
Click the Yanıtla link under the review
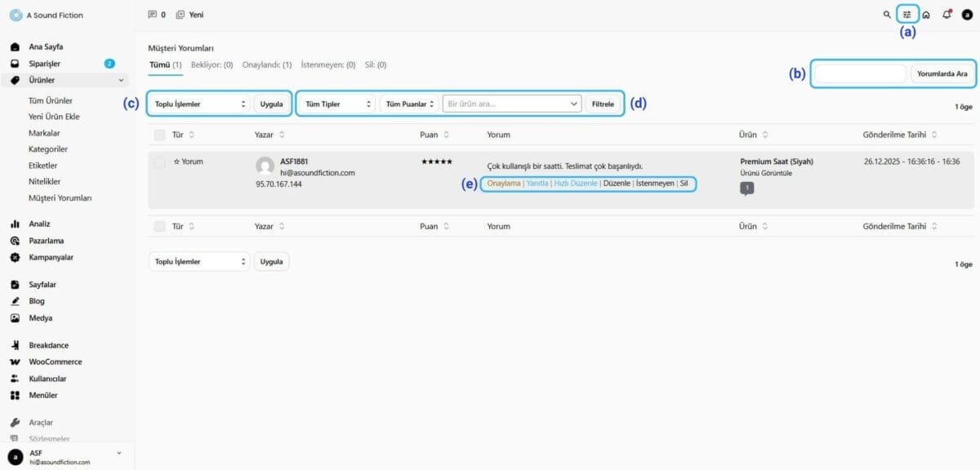click(x=537, y=184)
